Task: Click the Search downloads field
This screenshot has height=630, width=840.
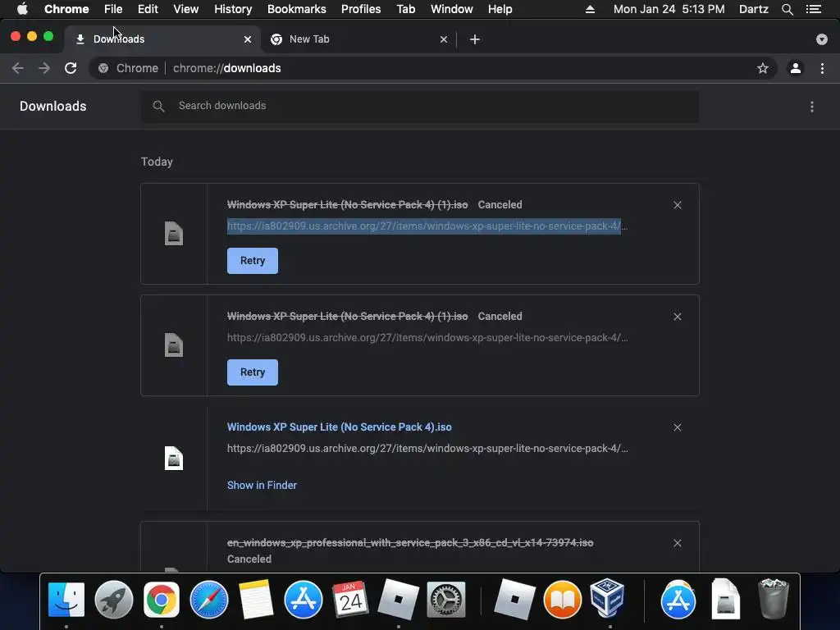Action: coord(419,106)
